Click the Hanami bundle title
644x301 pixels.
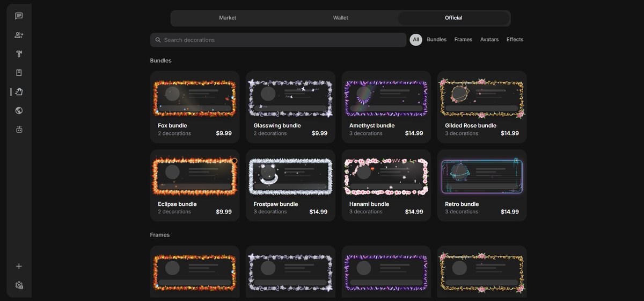point(369,204)
